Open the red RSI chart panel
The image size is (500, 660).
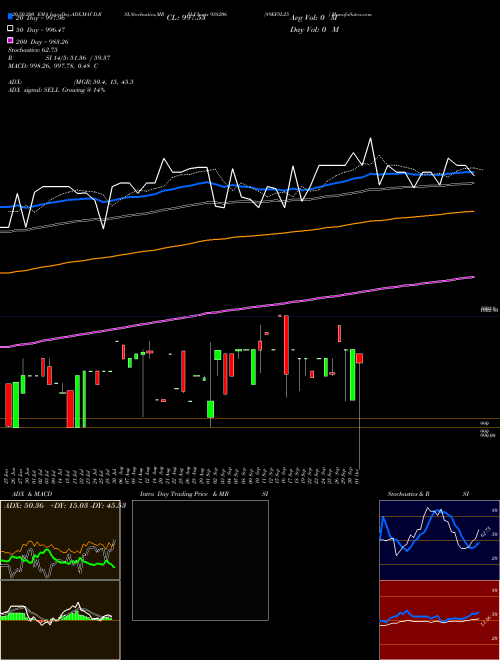[439, 620]
